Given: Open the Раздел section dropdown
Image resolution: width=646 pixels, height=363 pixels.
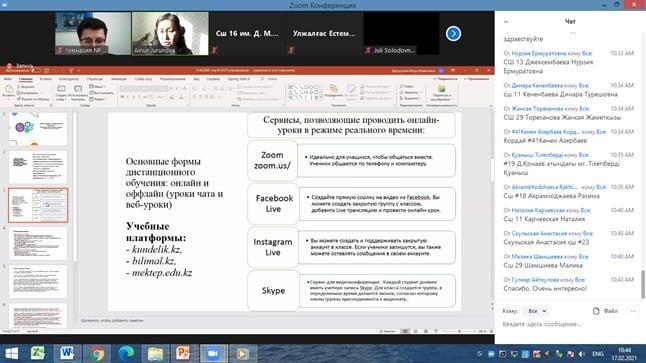Looking at the screenshot, I should click(x=98, y=99).
